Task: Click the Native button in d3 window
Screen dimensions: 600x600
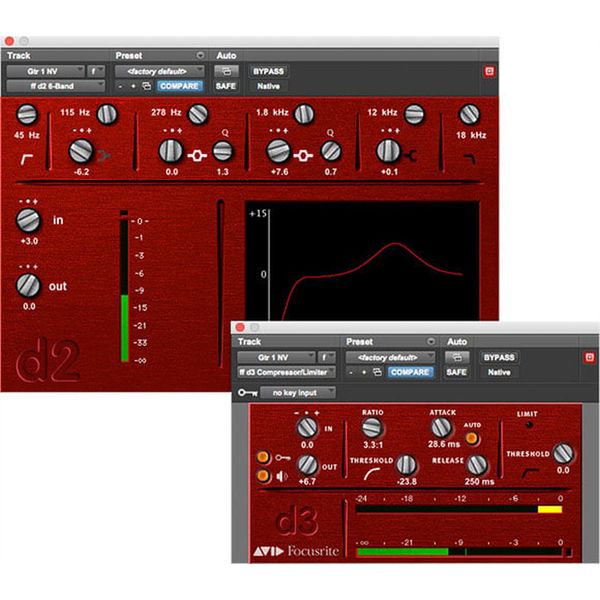Action: (x=499, y=372)
